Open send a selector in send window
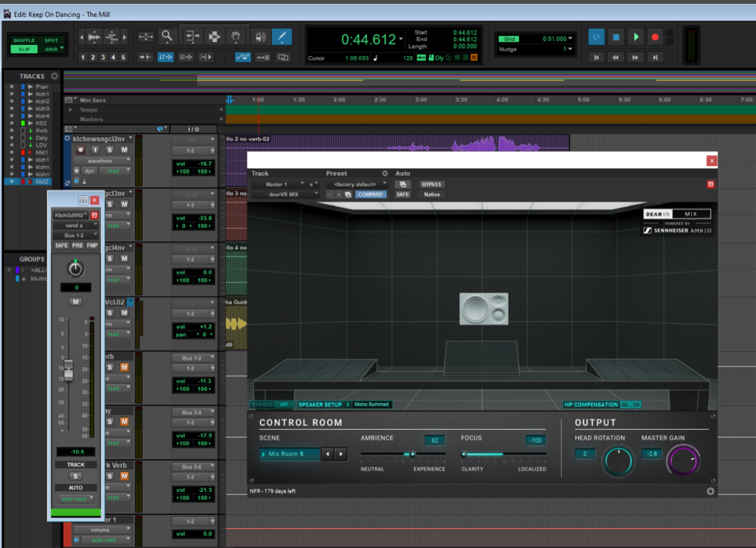The image size is (756, 548). click(75, 225)
